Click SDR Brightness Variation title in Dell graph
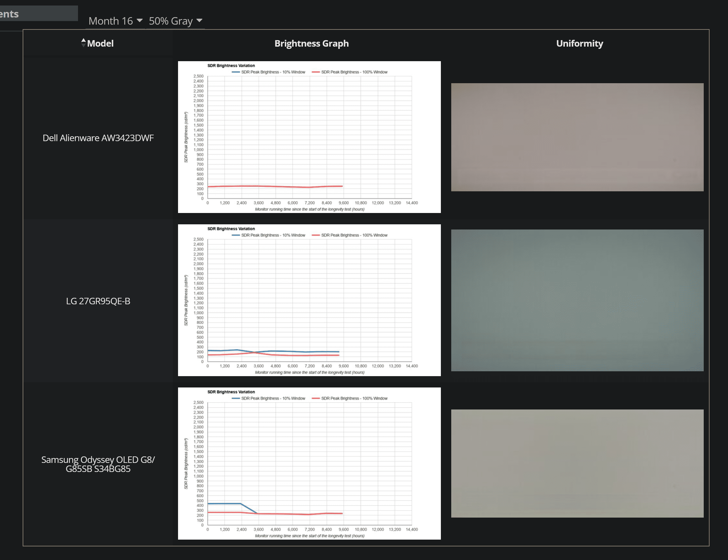Viewport: 728px width, 560px height. (x=231, y=66)
